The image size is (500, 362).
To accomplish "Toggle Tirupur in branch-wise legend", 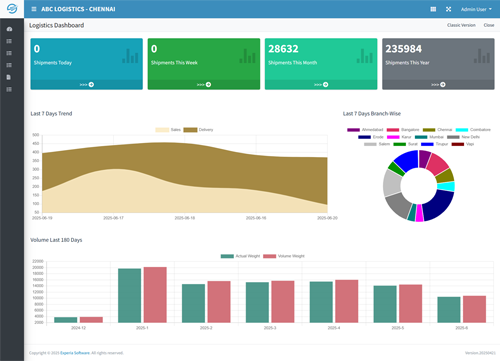I will (x=434, y=144).
